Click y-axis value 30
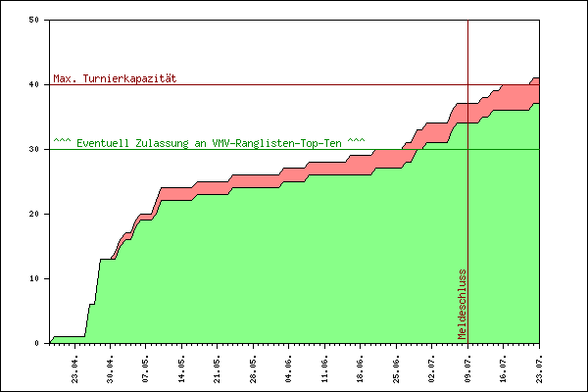 [34, 149]
